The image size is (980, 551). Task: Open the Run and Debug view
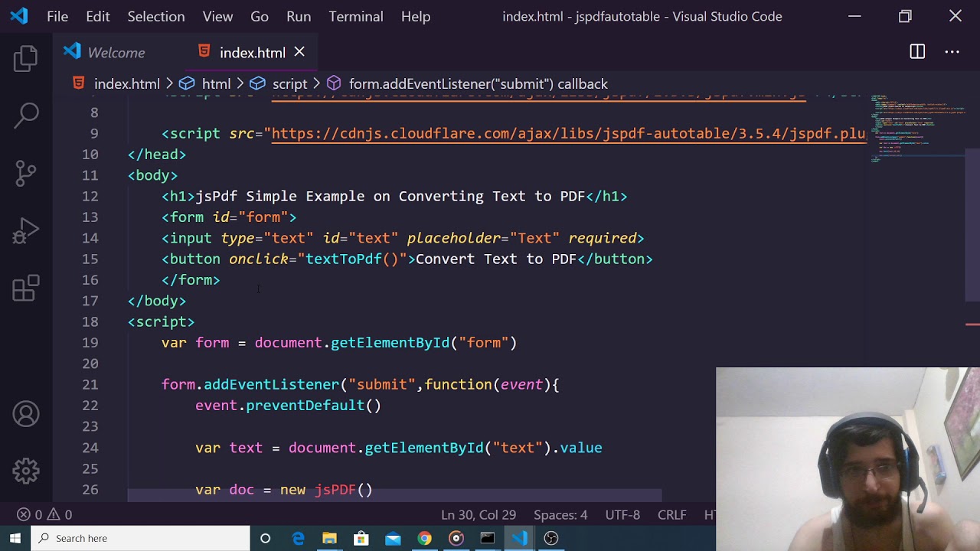coord(26,230)
